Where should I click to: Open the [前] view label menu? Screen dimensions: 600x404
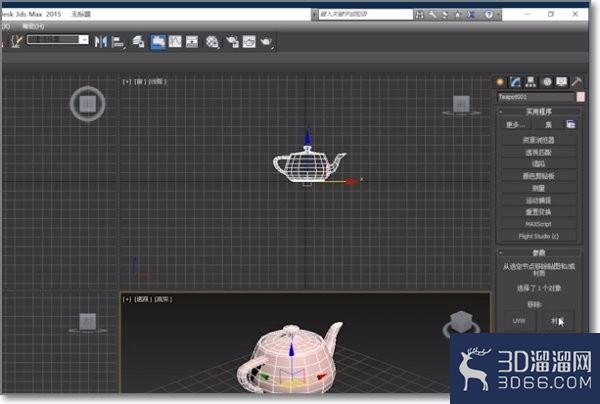pyautogui.click(x=140, y=81)
